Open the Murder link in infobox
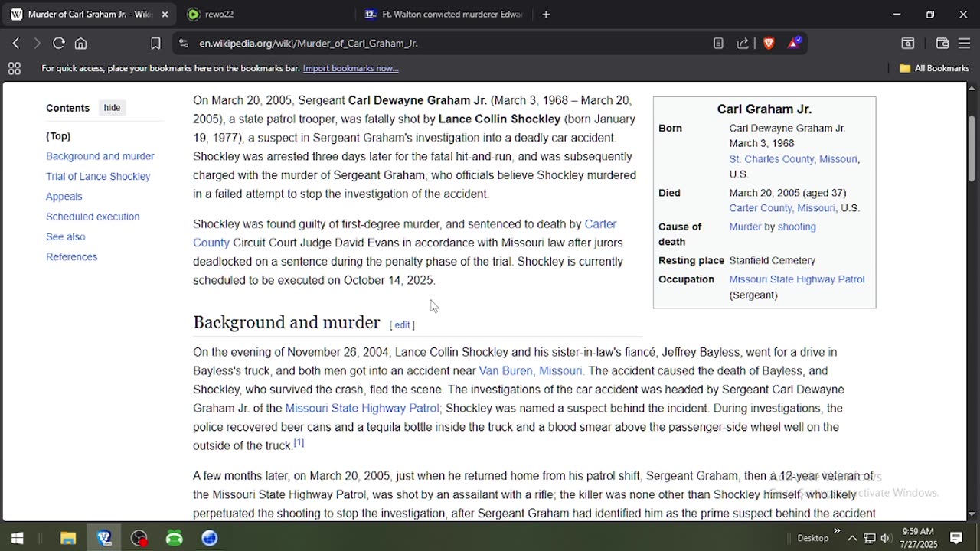This screenshot has width=980, height=551. pos(745,227)
